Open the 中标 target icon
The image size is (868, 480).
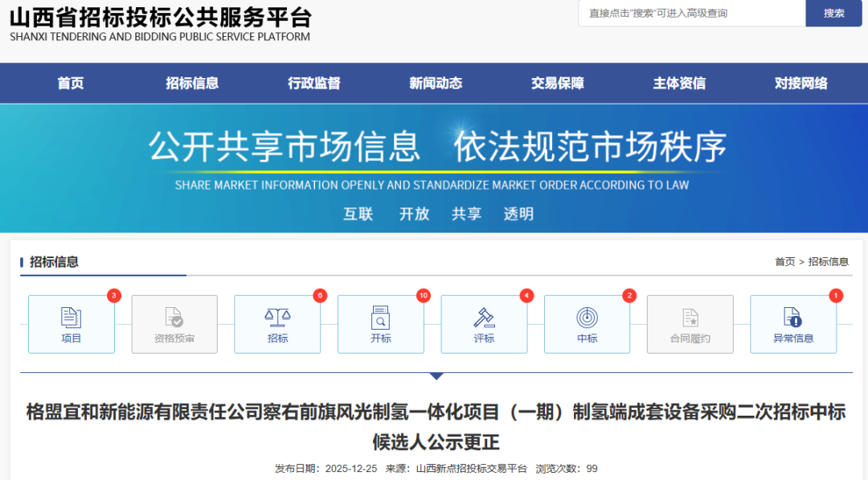click(x=587, y=318)
